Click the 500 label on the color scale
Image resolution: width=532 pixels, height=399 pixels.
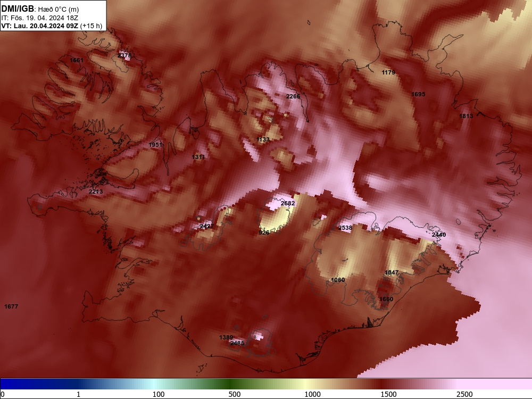[x=235, y=394]
